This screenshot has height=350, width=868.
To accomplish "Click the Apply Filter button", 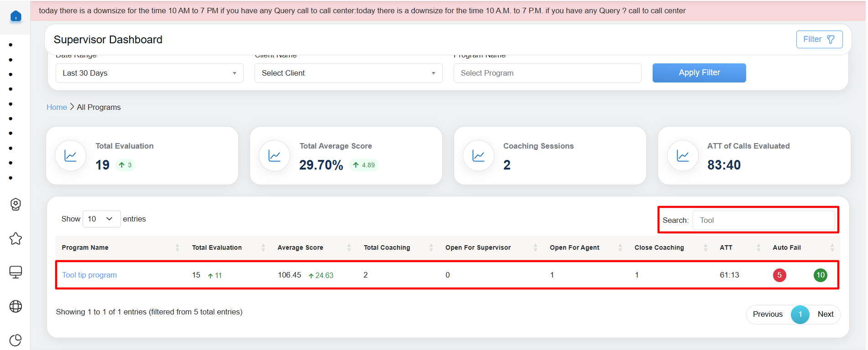I will (x=699, y=73).
